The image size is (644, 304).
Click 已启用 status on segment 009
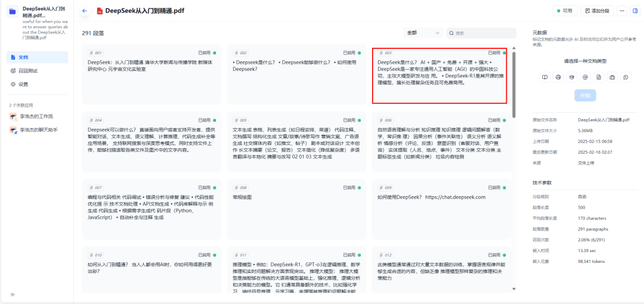pos(497,188)
